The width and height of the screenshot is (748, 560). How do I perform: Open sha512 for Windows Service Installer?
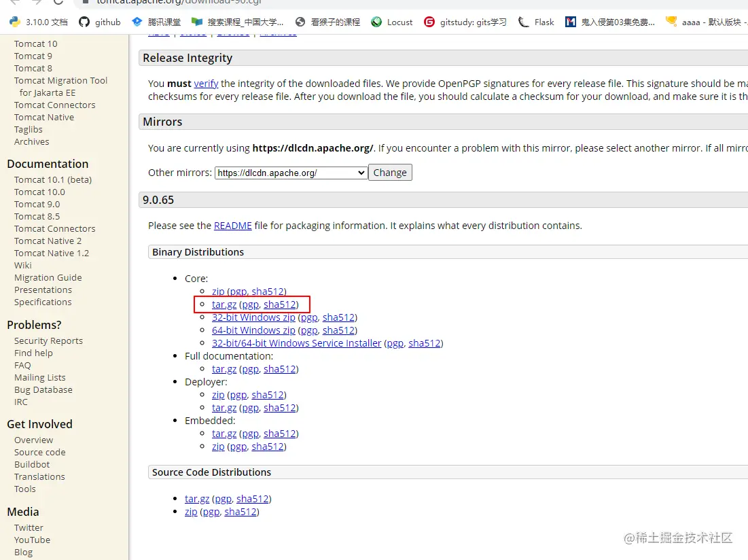424,343
